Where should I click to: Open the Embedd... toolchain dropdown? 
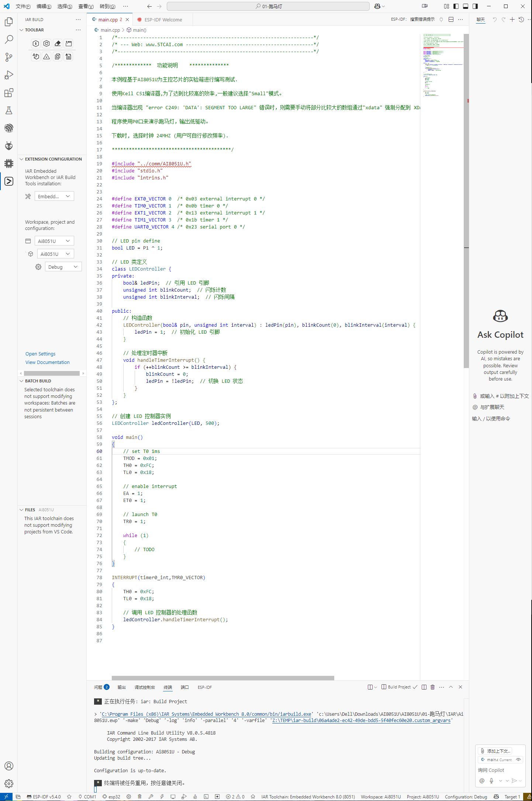(x=54, y=196)
